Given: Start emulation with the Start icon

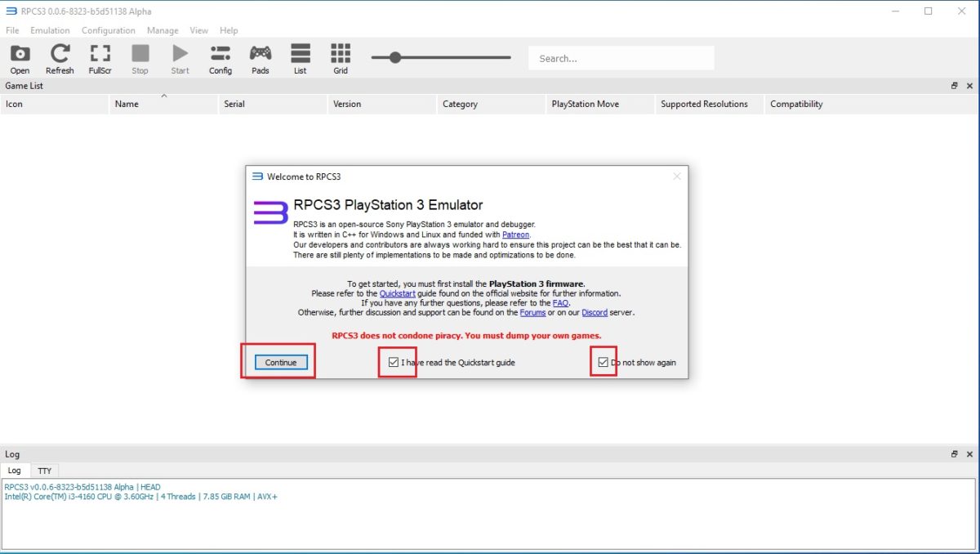Looking at the screenshot, I should 180,57.
